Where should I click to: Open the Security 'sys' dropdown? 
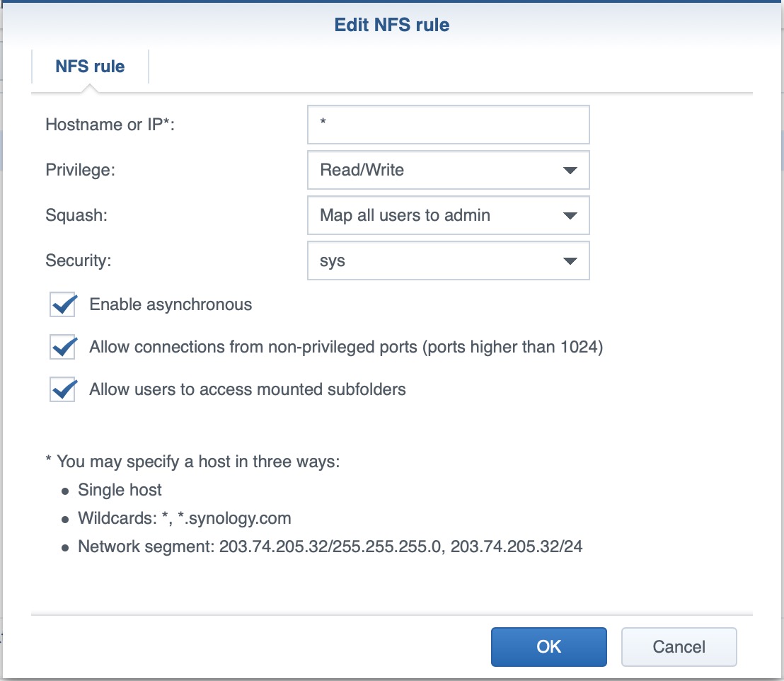pyautogui.click(x=439, y=261)
